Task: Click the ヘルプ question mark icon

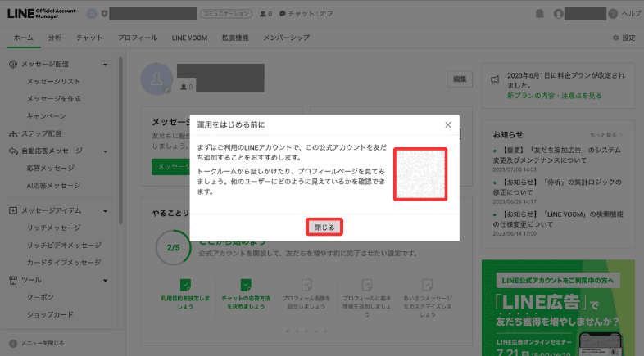Action: [x=613, y=14]
